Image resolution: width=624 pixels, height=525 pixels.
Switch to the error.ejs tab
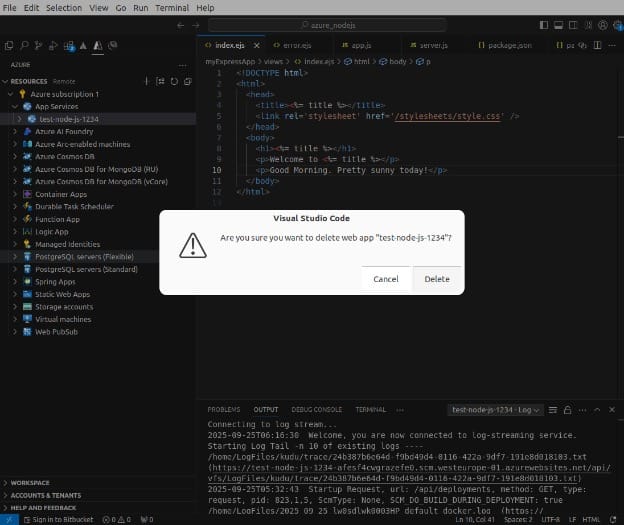(x=297, y=45)
